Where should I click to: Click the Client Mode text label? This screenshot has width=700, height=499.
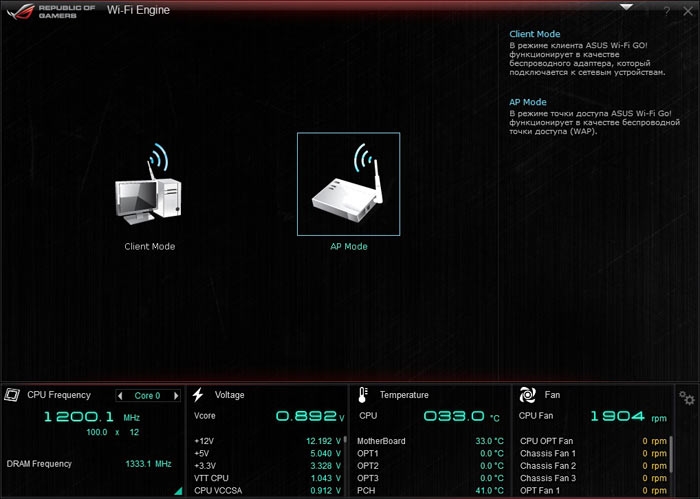pos(149,246)
